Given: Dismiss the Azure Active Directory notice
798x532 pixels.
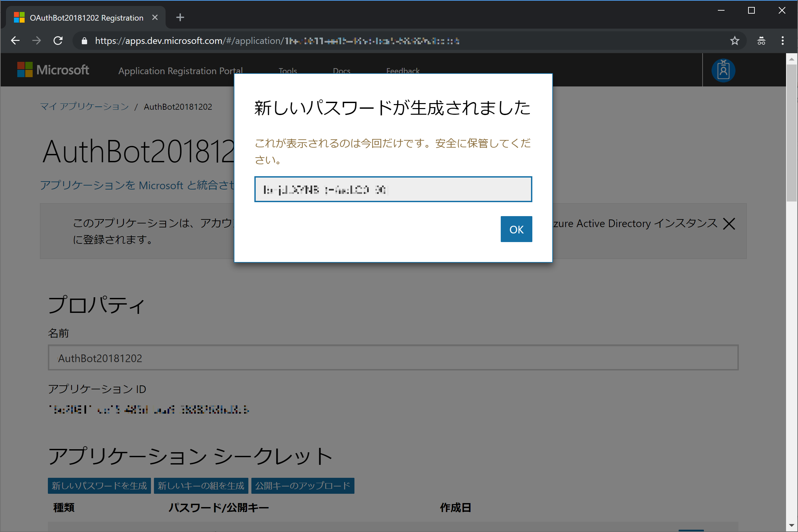Looking at the screenshot, I should tap(730, 223).
